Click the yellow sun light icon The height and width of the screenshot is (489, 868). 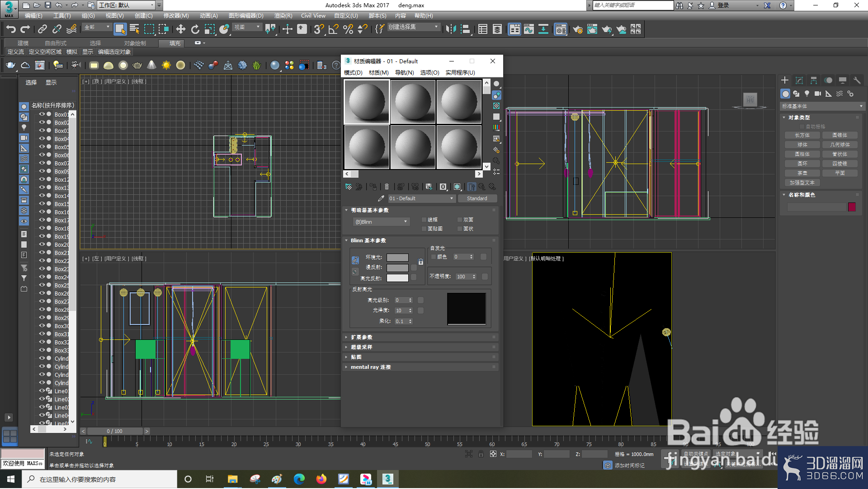pos(166,66)
